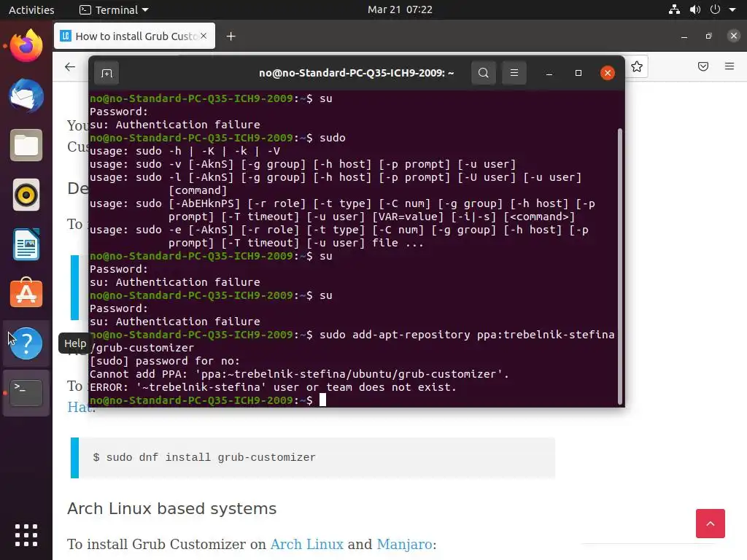This screenshot has width=747, height=560.
Task: Follow the Arch Linux link
Action: (307, 544)
